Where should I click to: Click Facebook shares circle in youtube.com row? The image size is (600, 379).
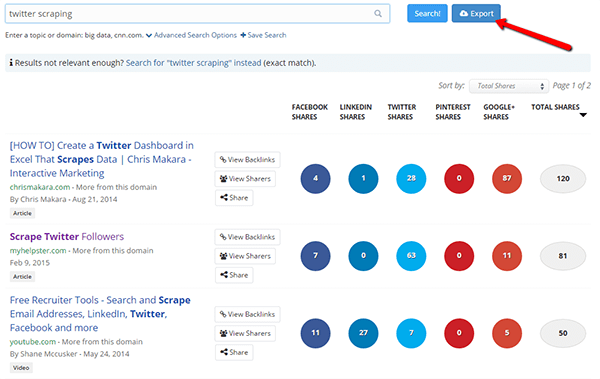(315, 333)
